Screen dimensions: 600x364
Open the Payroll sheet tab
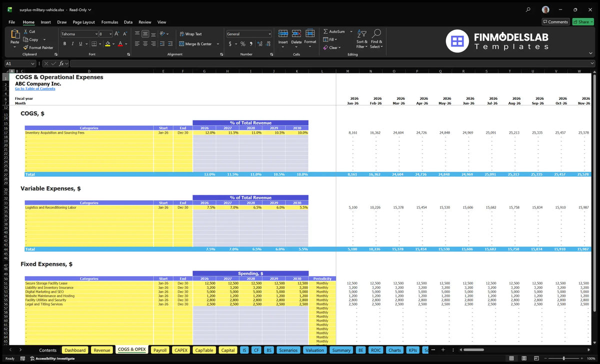point(160,350)
